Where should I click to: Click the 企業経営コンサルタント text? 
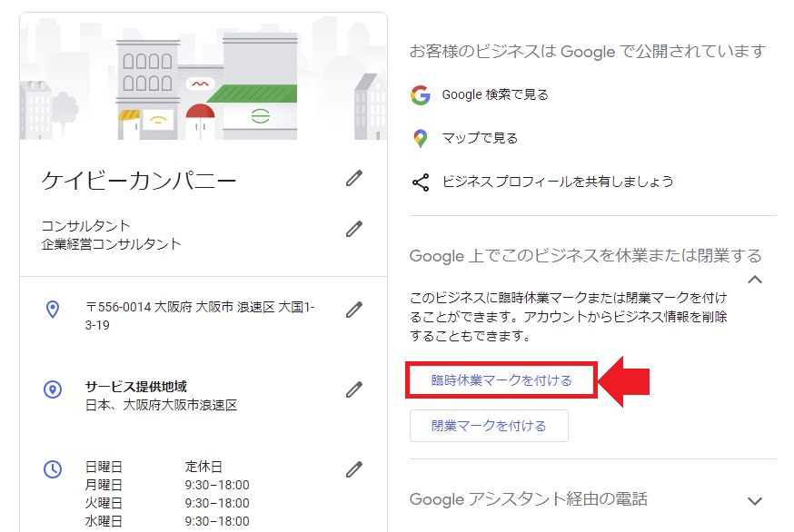click(111, 244)
